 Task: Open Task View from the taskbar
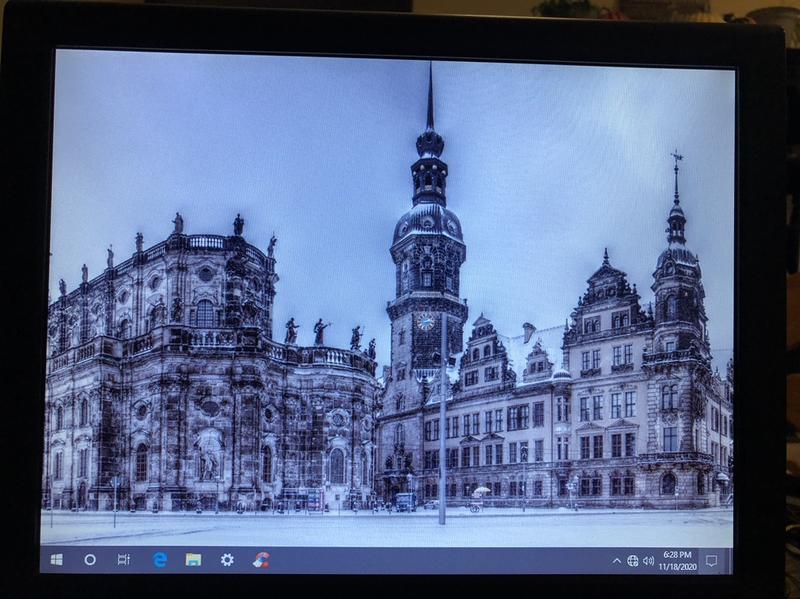124,559
